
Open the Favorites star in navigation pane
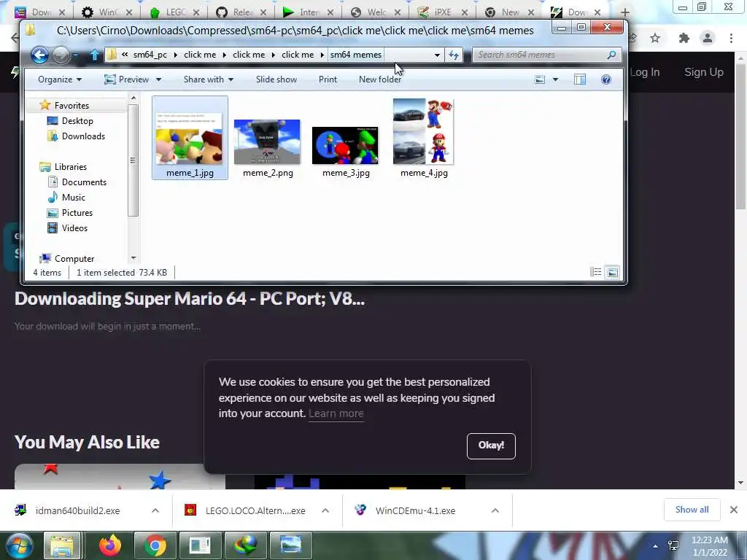pos(44,105)
